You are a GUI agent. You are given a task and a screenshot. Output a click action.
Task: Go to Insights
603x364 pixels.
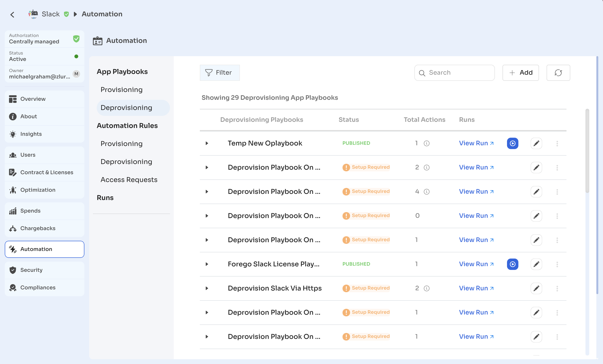click(x=44, y=134)
